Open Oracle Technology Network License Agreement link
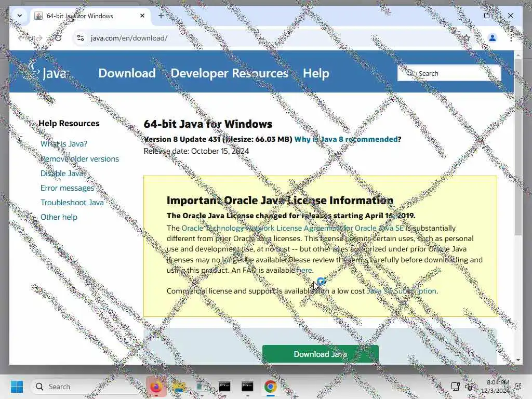The width and height of the screenshot is (532, 399). (x=292, y=228)
